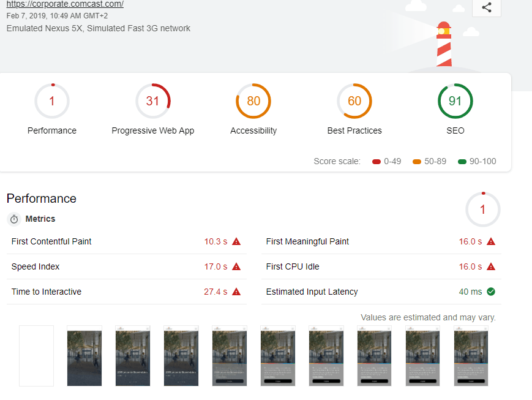Click the Performance section score circle
Image resolution: width=532 pixels, height=400 pixels.
coord(482,210)
